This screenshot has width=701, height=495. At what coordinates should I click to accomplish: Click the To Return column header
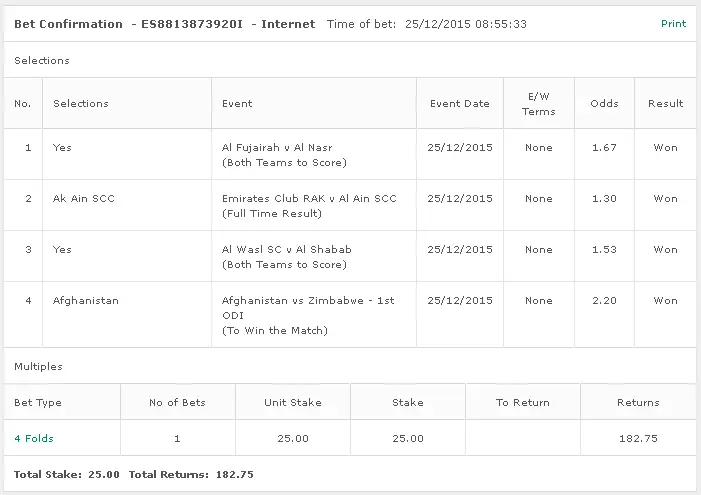point(523,403)
